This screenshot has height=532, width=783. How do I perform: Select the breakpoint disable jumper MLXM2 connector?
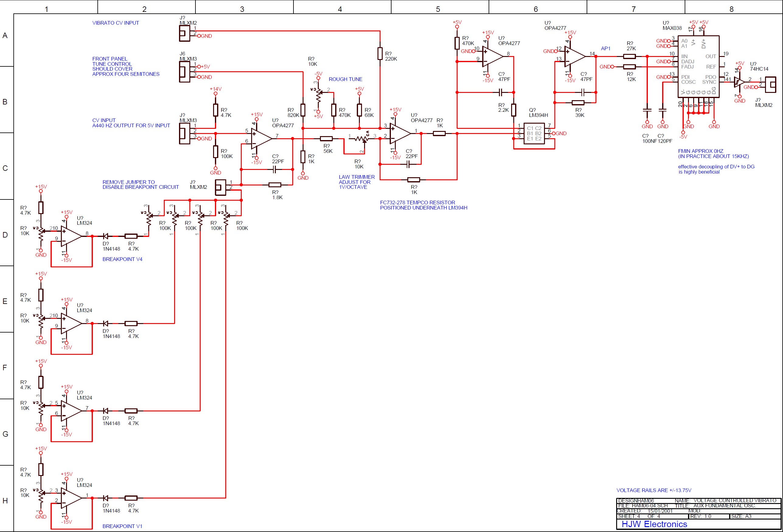click(220, 187)
